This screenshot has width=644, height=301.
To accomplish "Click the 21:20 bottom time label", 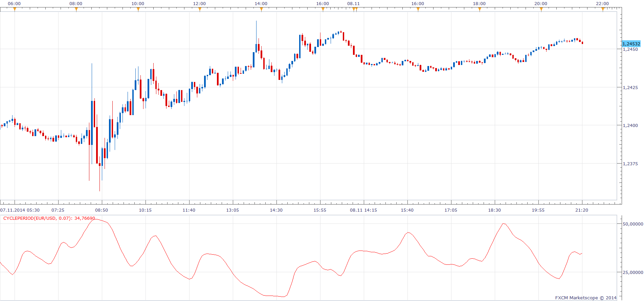I will coord(582,210).
